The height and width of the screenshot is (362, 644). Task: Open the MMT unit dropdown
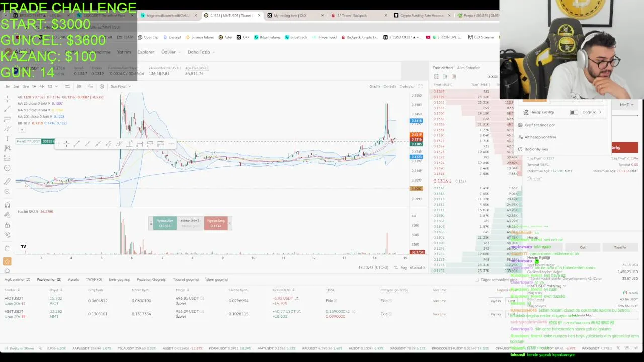pyautogui.click(x=627, y=104)
